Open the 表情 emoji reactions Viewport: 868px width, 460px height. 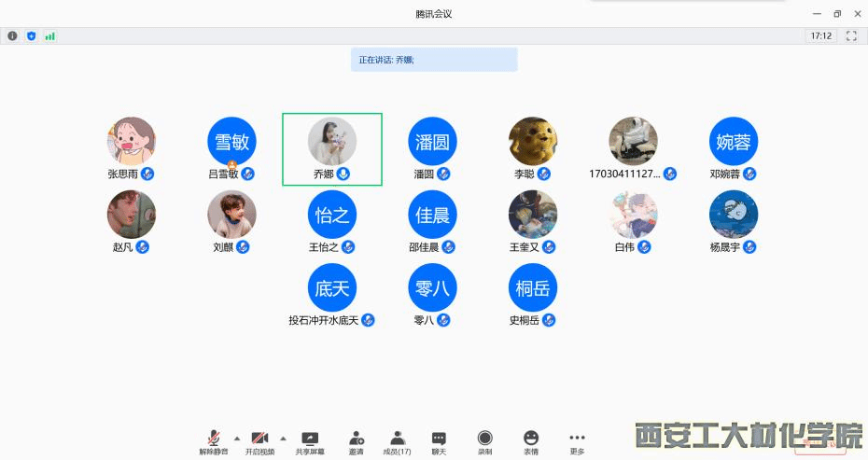(530, 440)
